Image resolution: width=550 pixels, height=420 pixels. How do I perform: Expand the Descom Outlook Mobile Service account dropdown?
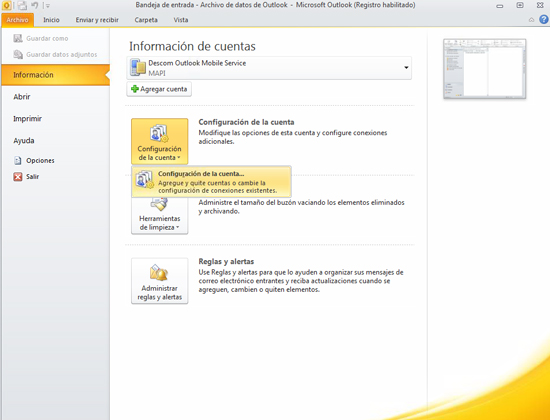pyautogui.click(x=406, y=68)
